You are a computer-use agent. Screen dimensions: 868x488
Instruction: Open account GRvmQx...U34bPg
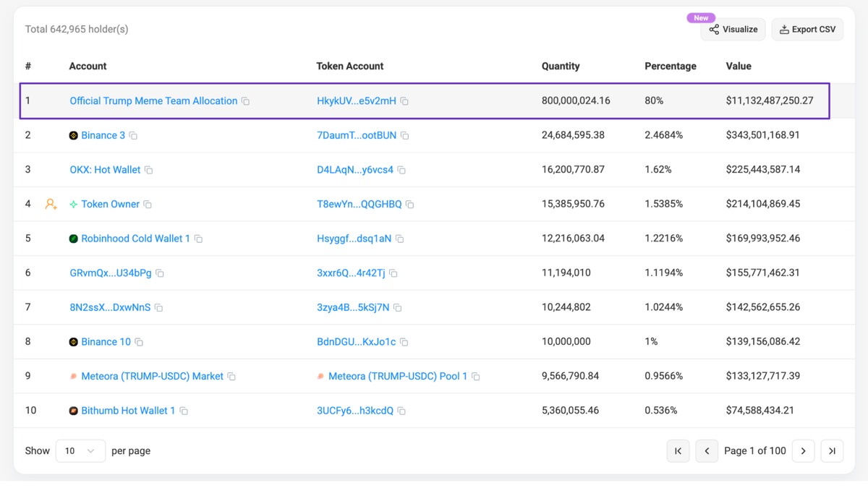pos(111,273)
